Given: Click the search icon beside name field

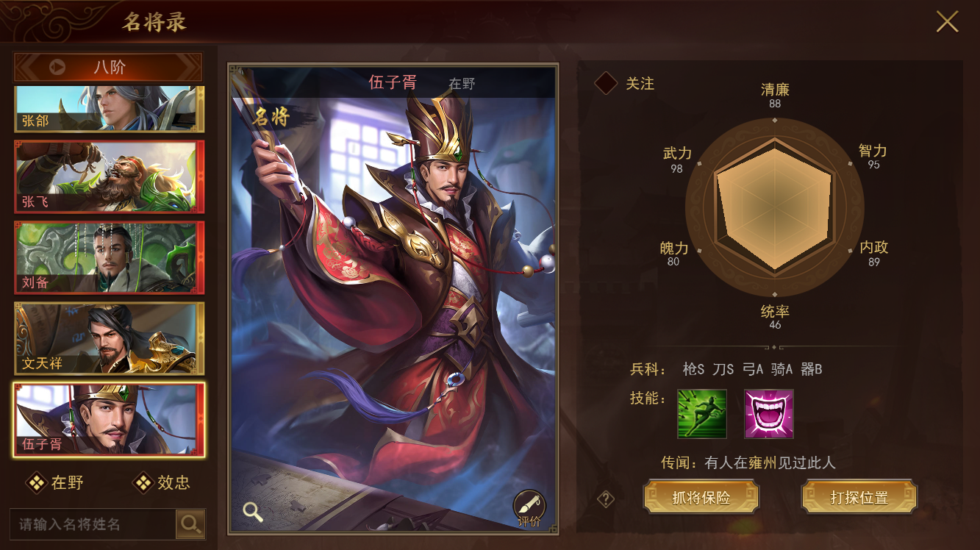Looking at the screenshot, I should tap(190, 524).
